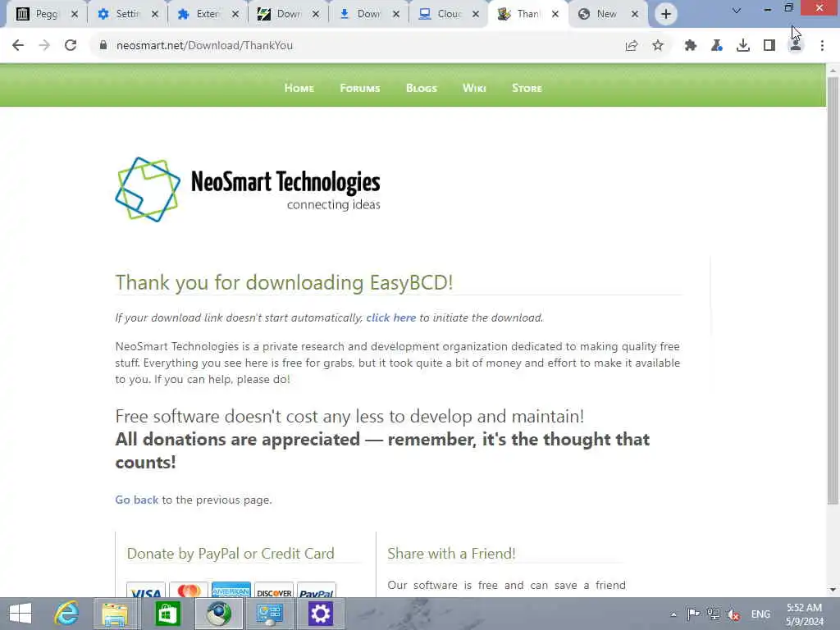This screenshot has width=840, height=630.
Task: Close the Settings tab
Action: 155,15
